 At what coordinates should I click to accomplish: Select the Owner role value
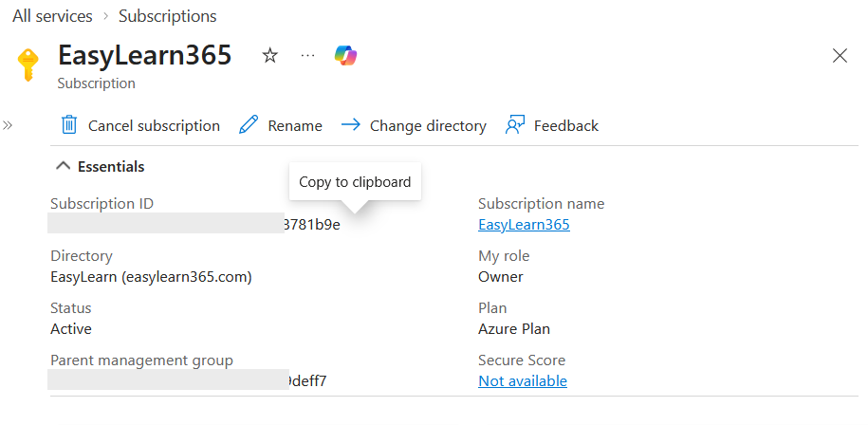point(501,277)
